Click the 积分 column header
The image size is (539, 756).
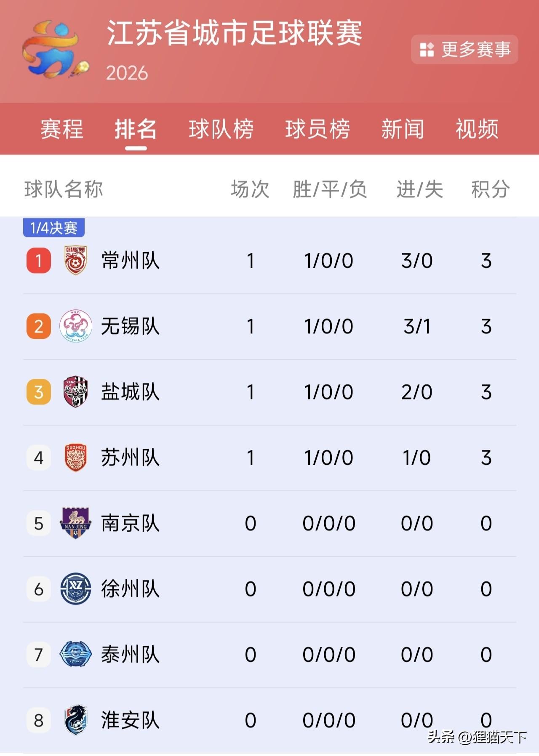(490, 189)
